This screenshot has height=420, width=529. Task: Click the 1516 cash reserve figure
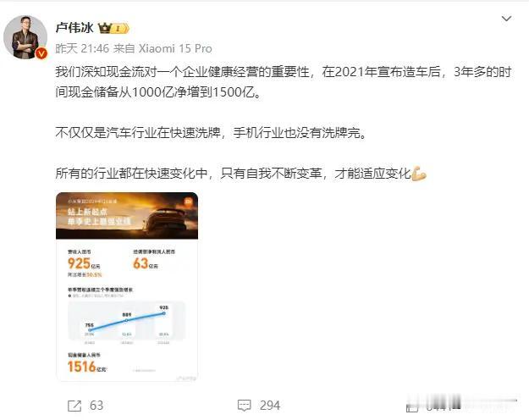tap(82, 367)
